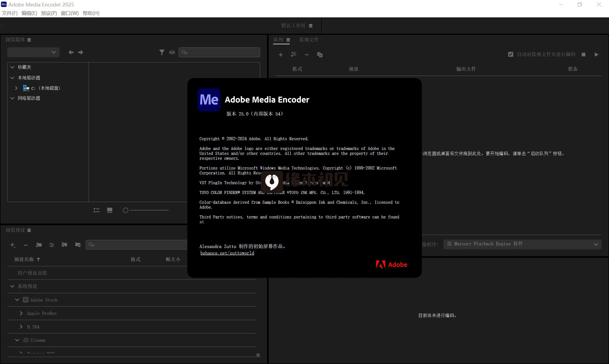The height and width of the screenshot is (364, 609).
Task: Delete preset with minus icon
Action: (x=26, y=245)
